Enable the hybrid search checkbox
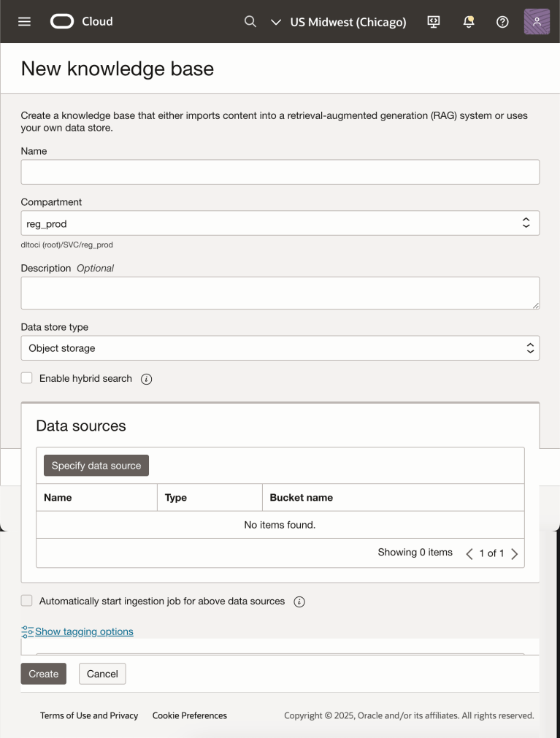The width and height of the screenshot is (560, 738). pos(26,378)
